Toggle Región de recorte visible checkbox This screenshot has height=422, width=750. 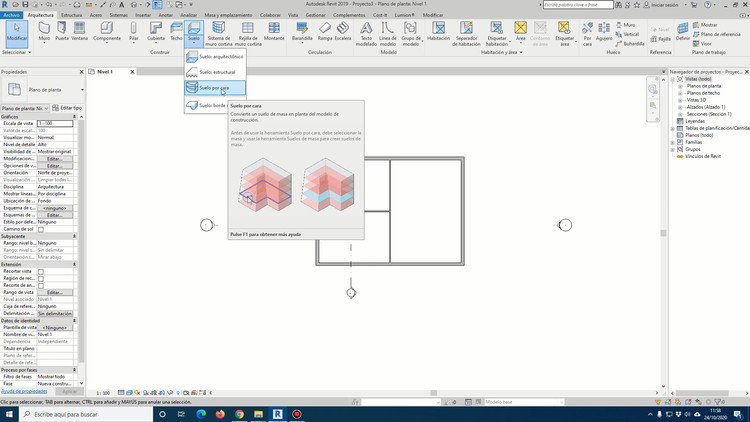tap(41, 278)
